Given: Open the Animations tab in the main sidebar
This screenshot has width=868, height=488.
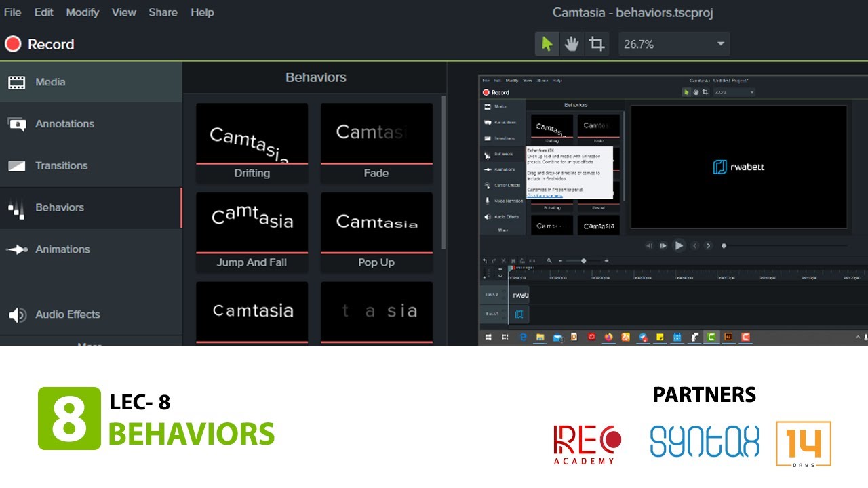Looking at the screenshot, I should click(x=91, y=249).
